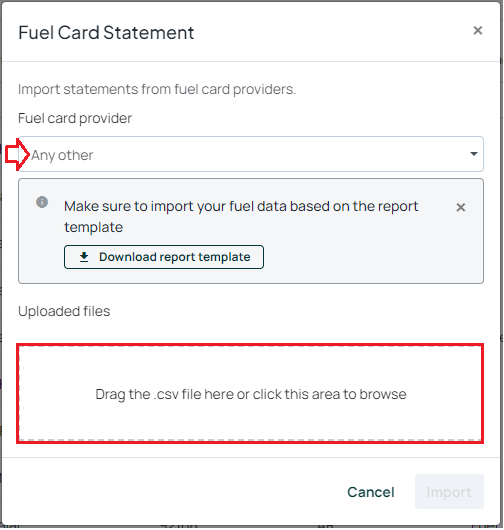Image resolution: width=504 pixels, height=530 pixels.
Task: Open the Fuel card provider dropdown
Action: (251, 154)
